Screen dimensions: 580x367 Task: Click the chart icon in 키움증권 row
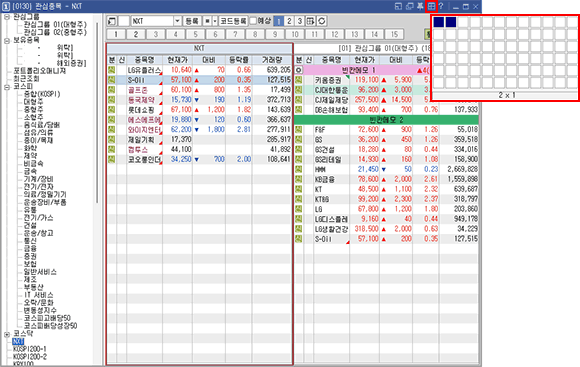point(299,80)
